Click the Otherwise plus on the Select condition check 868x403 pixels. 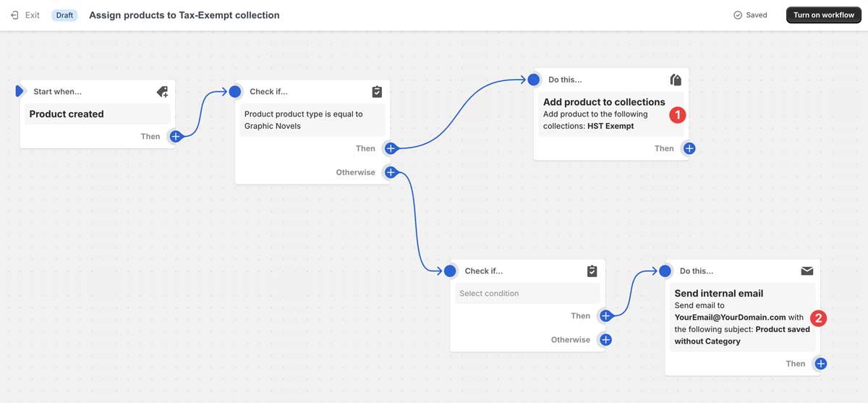pyautogui.click(x=605, y=340)
